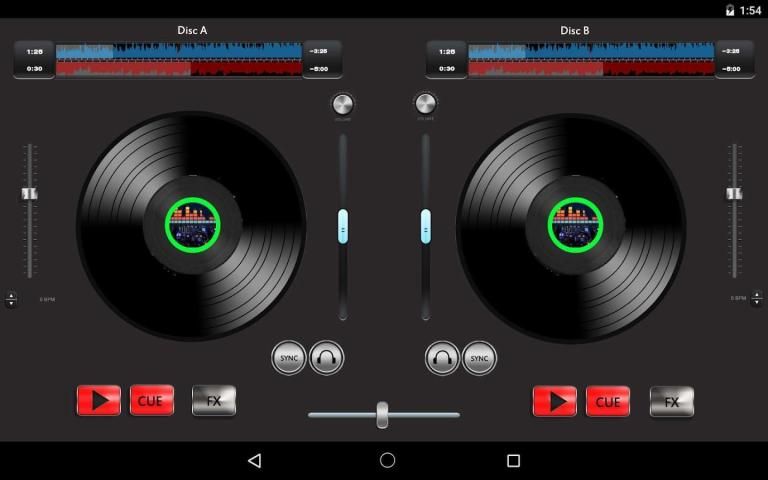Viewport: 768px width, 480px height.
Task: Click the crossfader slider handle
Action: [x=382, y=414]
